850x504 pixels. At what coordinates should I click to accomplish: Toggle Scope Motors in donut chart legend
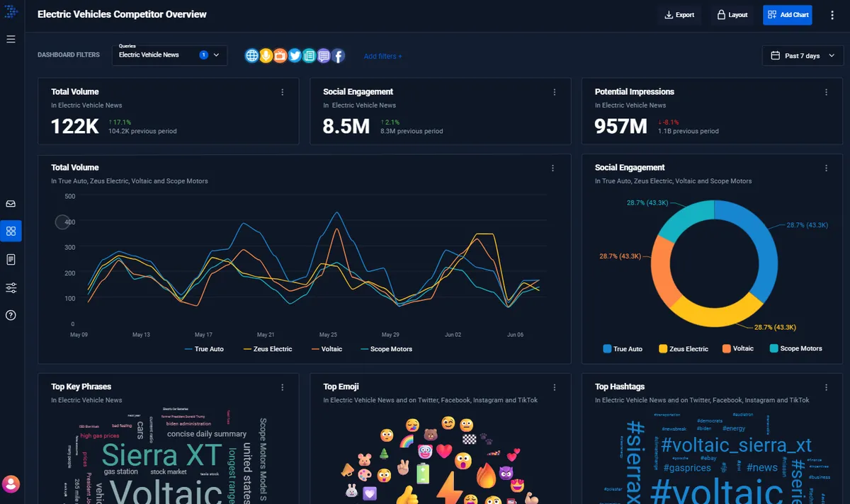796,348
